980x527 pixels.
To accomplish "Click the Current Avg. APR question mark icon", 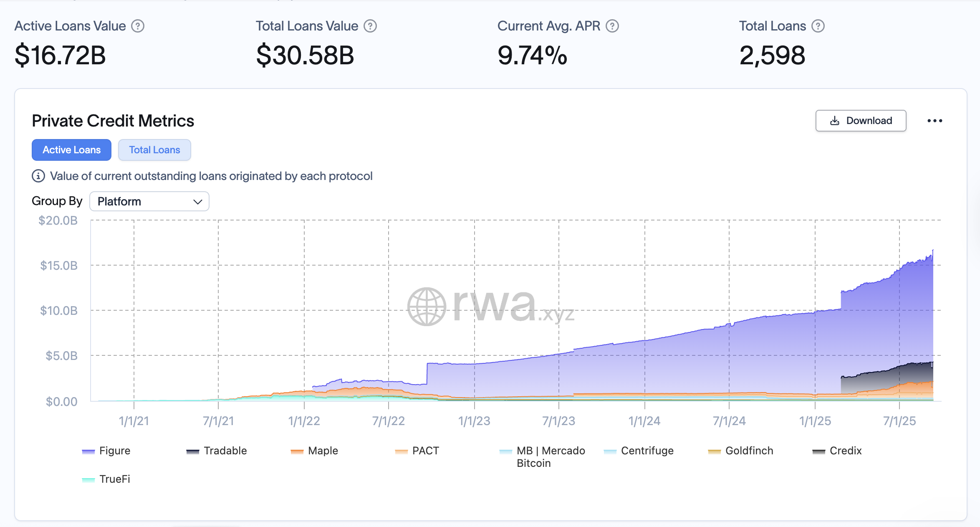I will point(611,26).
